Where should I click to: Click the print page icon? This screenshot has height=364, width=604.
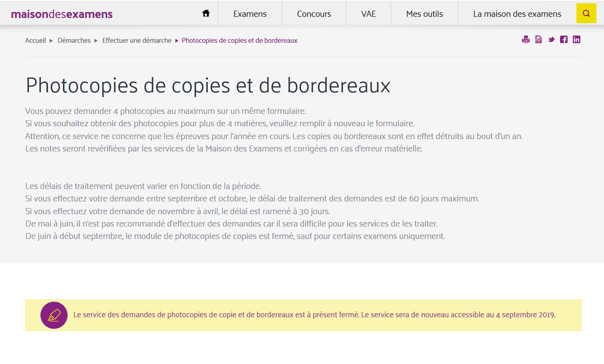tap(526, 40)
